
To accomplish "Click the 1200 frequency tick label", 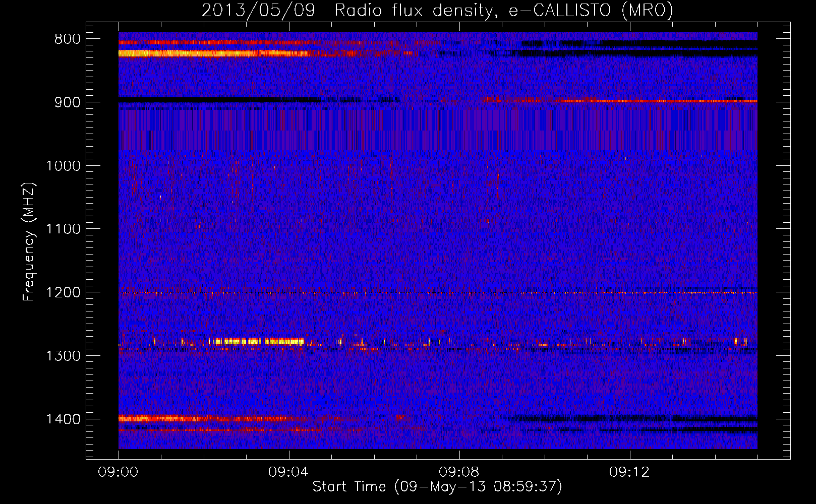I will (x=63, y=292).
